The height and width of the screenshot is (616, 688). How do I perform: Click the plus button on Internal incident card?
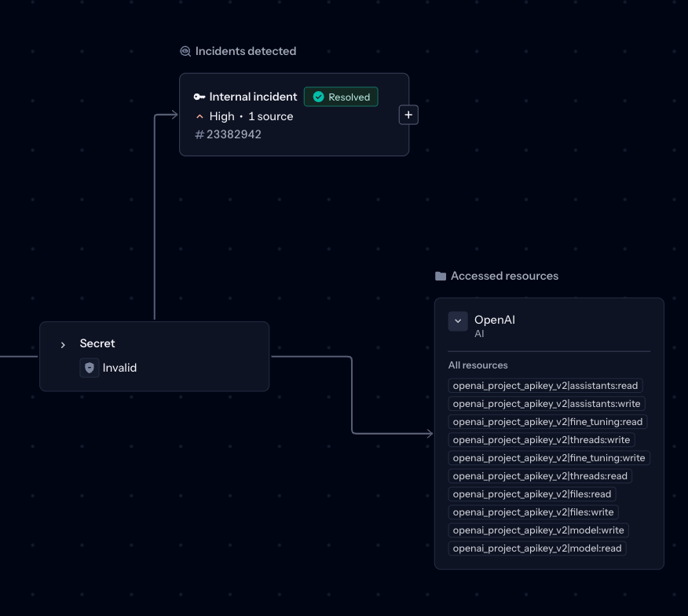pos(408,115)
